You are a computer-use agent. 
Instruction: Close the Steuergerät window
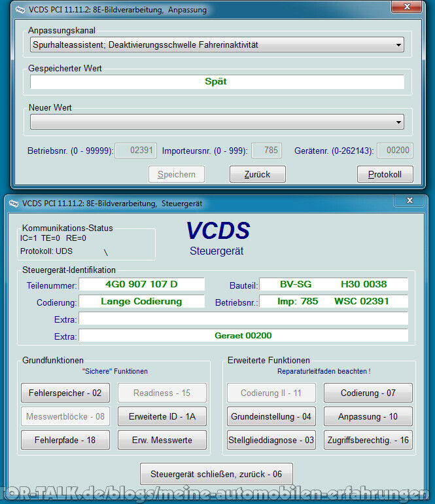tap(409, 200)
